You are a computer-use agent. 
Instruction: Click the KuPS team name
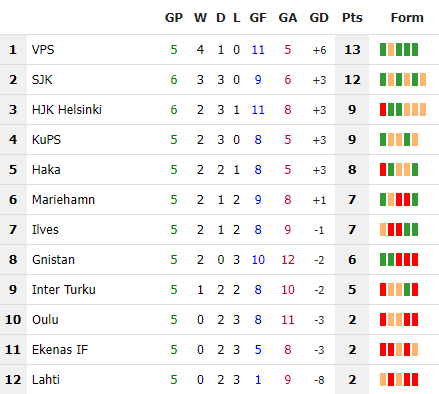point(46,140)
